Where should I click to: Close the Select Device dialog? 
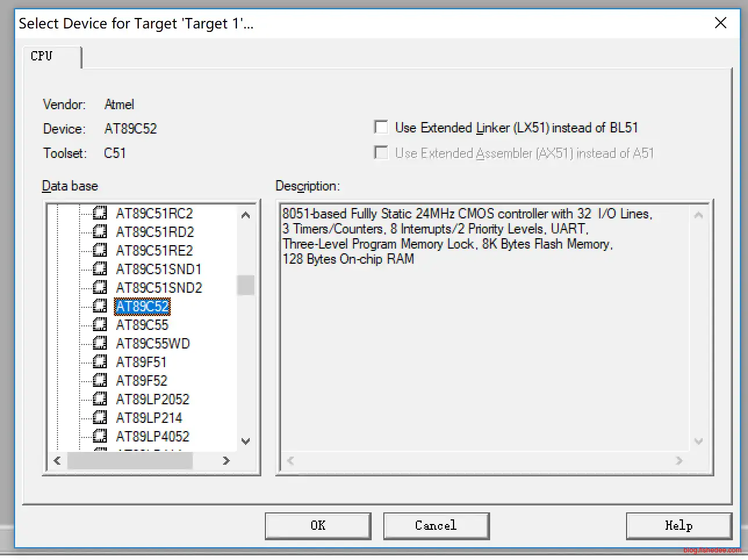coord(720,23)
